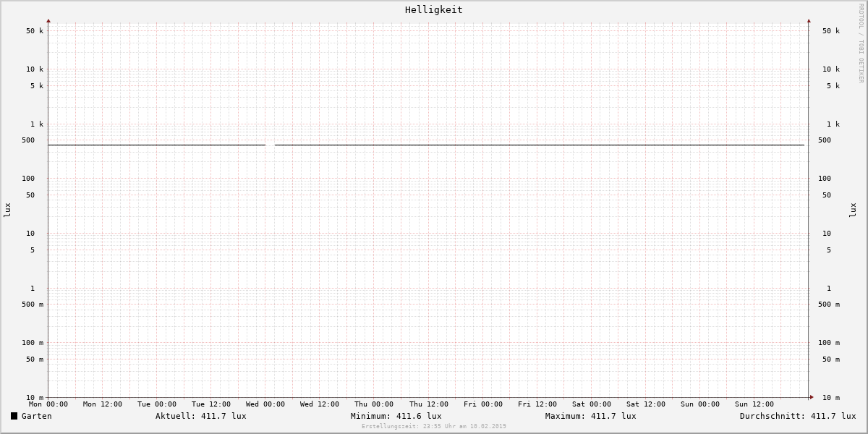Click the right axis 5 k label
Viewport: 868px width, 434px height.
pyautogui.click(x=833, y=86)
